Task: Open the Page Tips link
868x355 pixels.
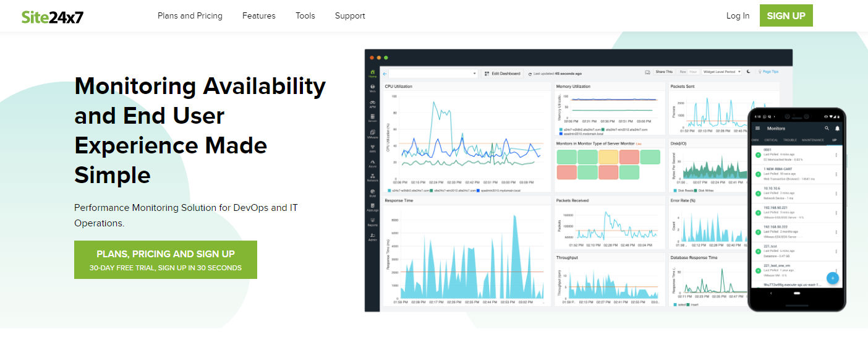Action: click(x=770, y=72)
